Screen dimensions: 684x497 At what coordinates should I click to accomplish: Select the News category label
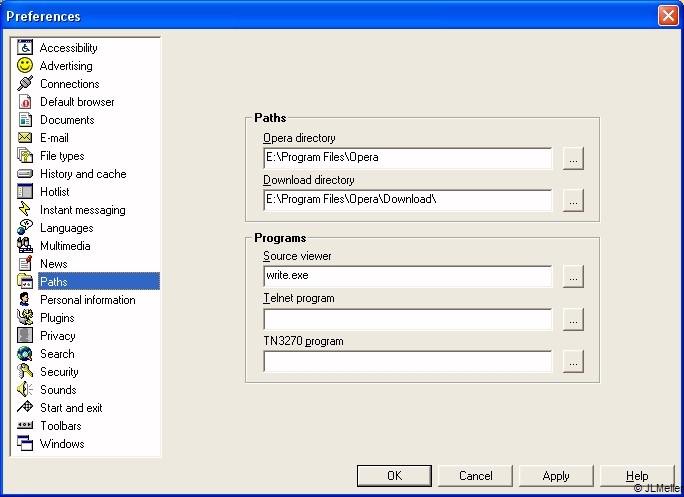tap(54, 264)
